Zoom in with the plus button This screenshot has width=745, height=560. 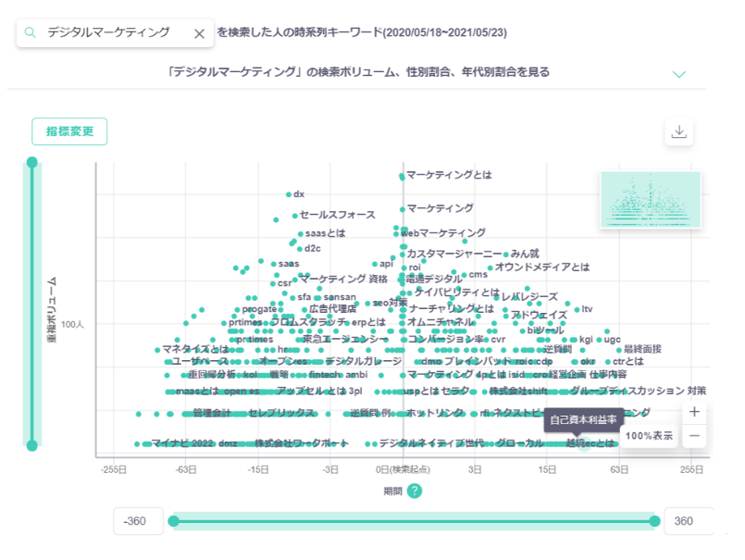point(694,412)
